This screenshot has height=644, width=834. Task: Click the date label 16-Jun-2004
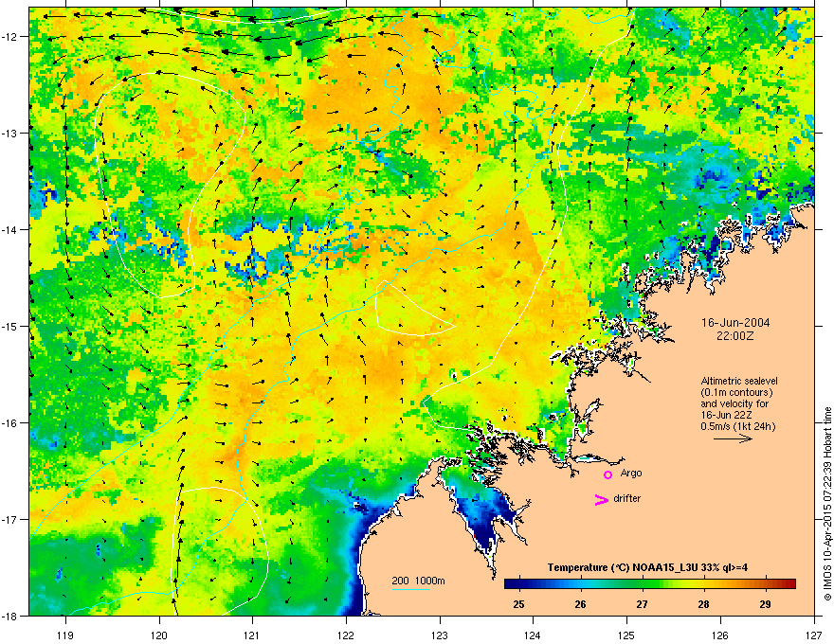[x=735, y=323]
